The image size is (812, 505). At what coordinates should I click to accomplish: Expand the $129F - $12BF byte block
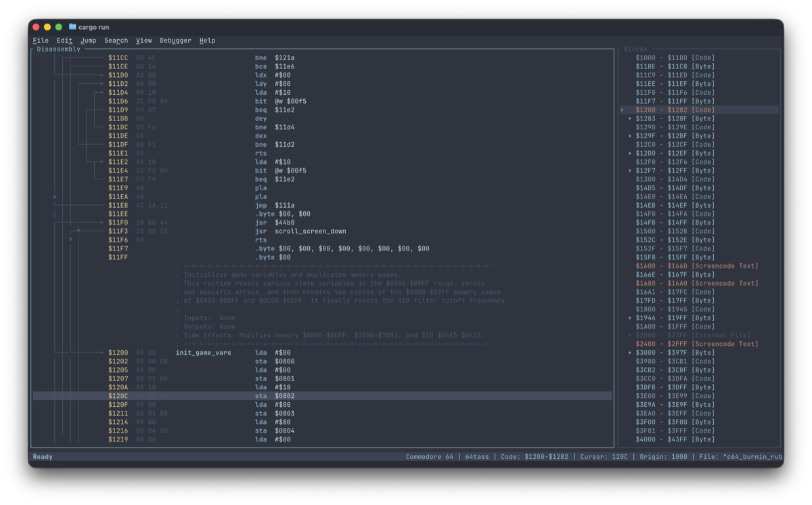tap(630, 136)
